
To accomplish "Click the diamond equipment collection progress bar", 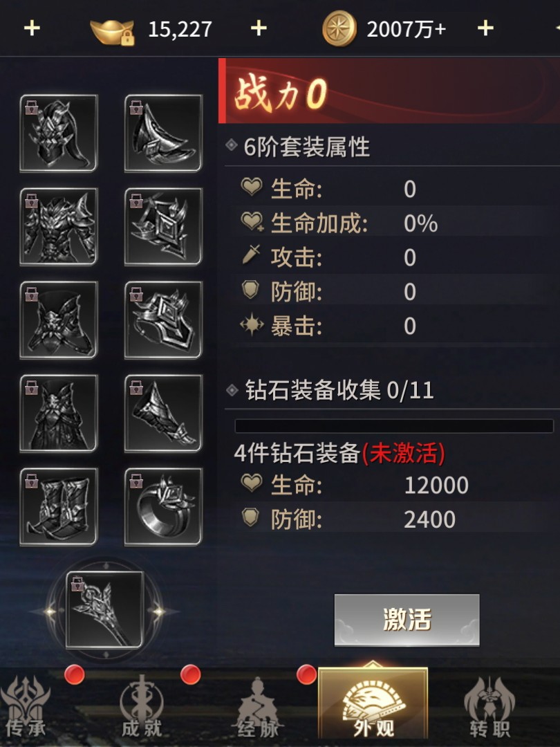I will tap(394, 425).
